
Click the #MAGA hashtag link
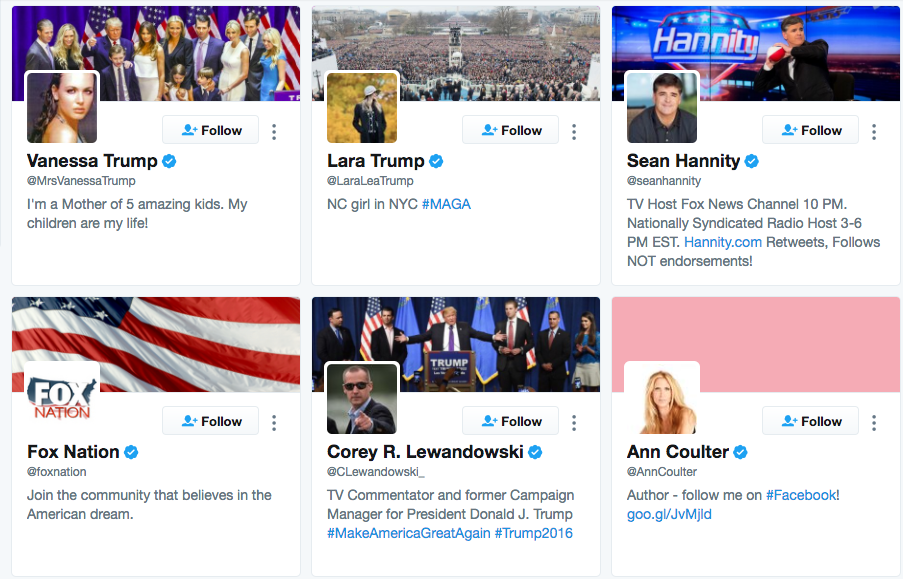click(446, 204)
